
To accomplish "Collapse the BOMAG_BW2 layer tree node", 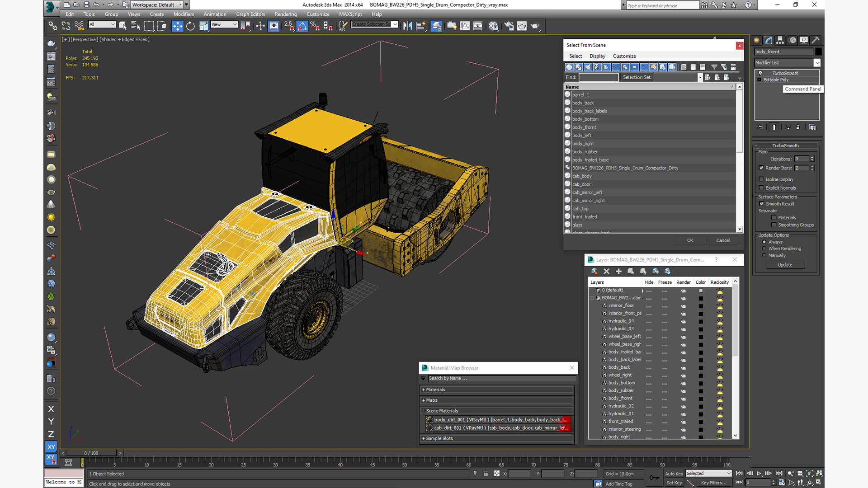I will (x=591, y=298).
